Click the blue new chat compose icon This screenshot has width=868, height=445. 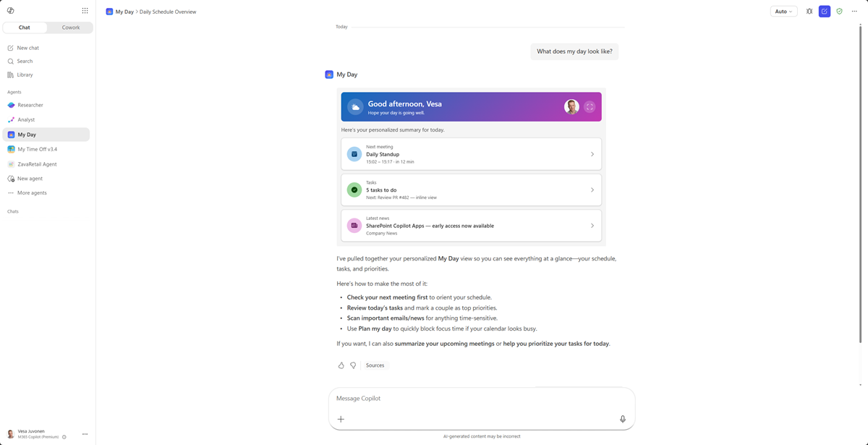(x=825, y=12)
